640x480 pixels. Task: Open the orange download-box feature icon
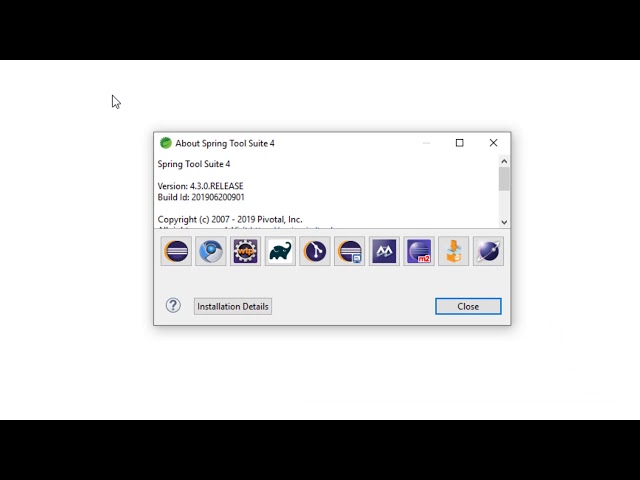coord(453,251)
